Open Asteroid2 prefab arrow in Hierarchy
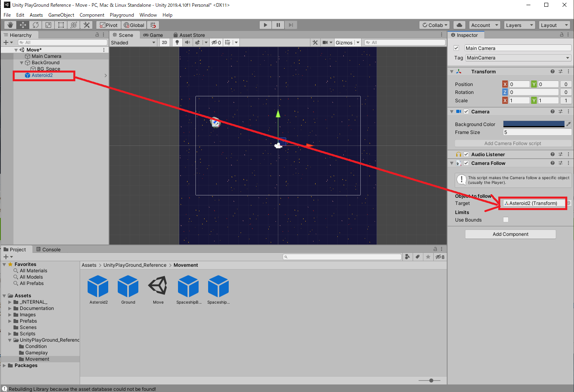Image resolution: width=574 pixels, height=392 pixels. pyautogui.click(x=105, y=75)
